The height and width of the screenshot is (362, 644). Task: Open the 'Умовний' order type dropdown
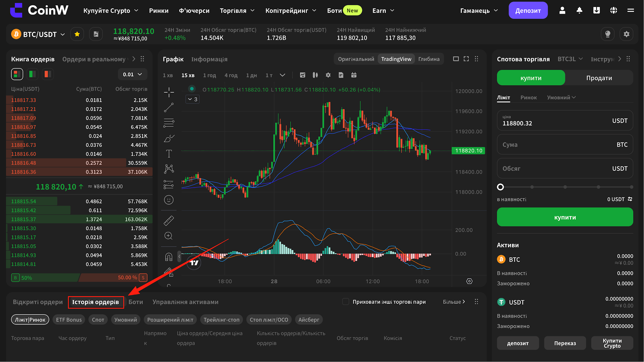(561, 97)
